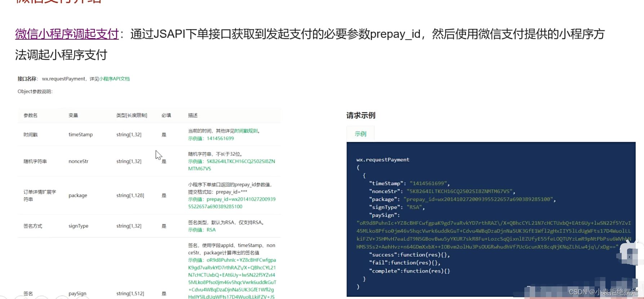Click the 参数名 column header
The width and height of the screenshot is (644, 299).
31,115
